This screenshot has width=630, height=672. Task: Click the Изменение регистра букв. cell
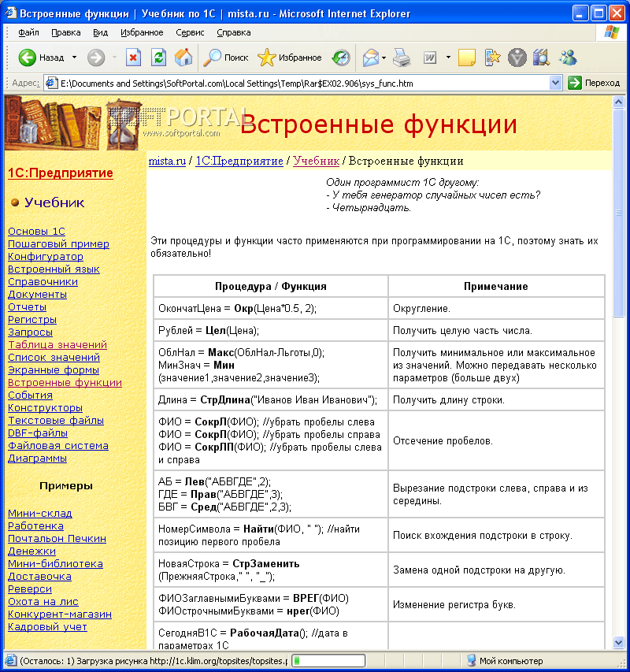pyautogui.click(x=496, y=605)
